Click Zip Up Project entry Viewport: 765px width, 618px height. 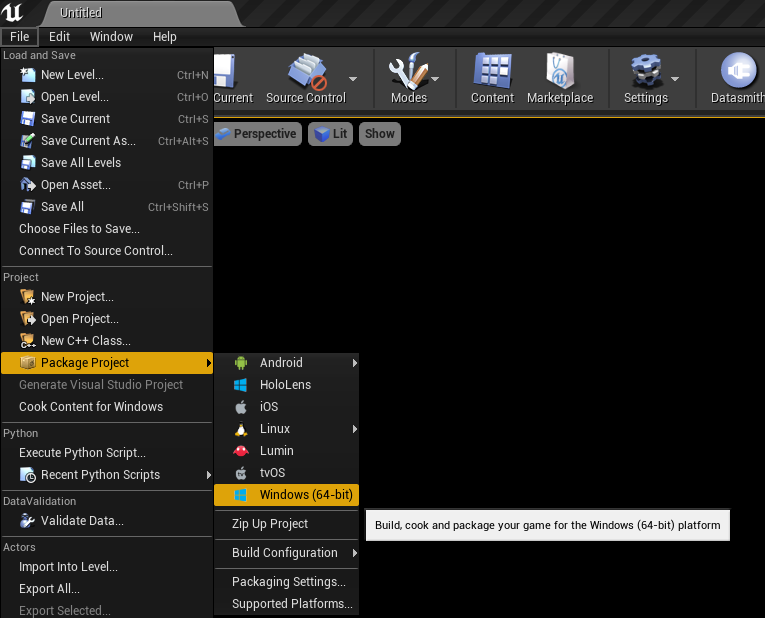pyautogui.click(x=270, y=524)
